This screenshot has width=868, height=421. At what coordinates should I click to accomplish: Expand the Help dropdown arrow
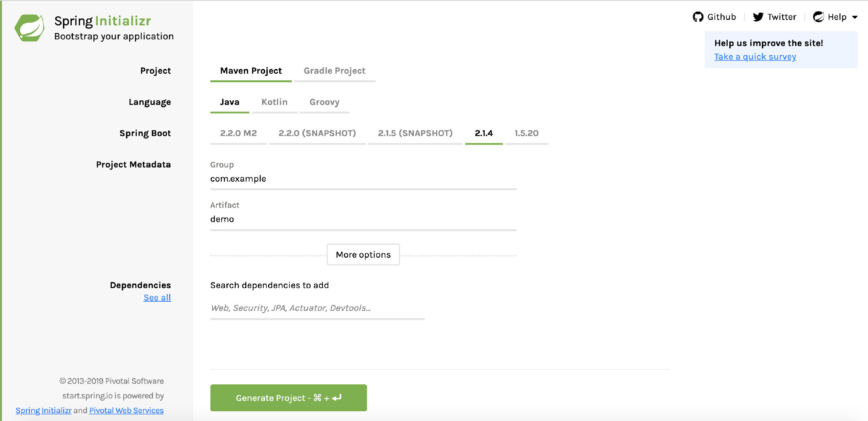pos(855,17)
